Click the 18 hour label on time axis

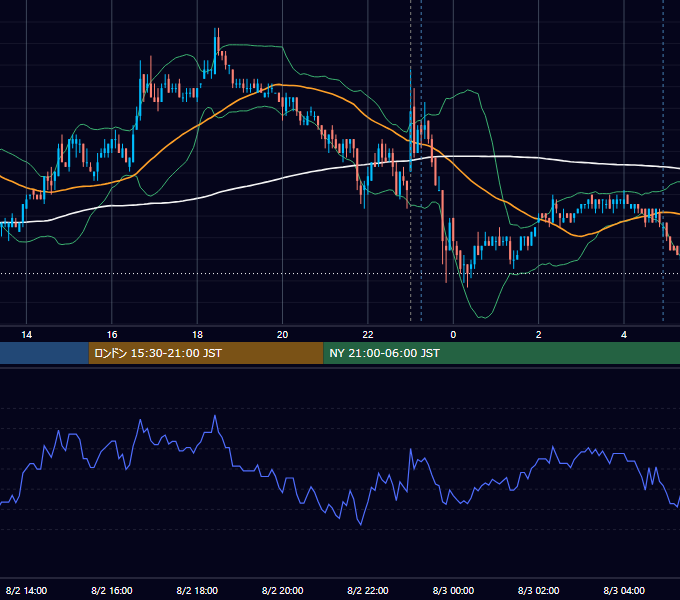coord(197,335)
